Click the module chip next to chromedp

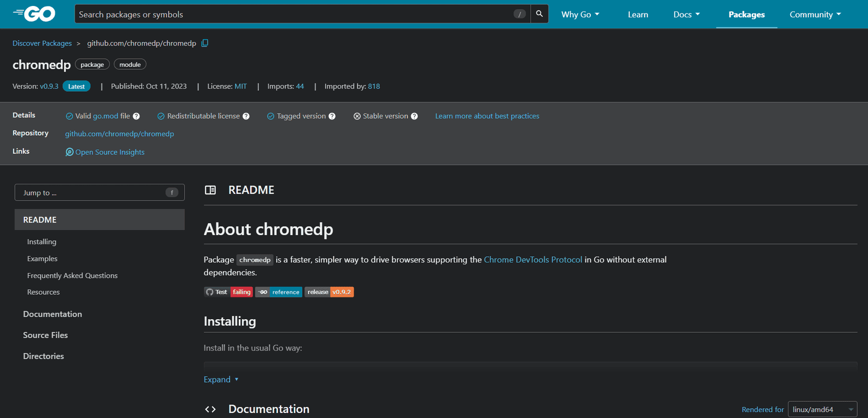coord(130,65)
